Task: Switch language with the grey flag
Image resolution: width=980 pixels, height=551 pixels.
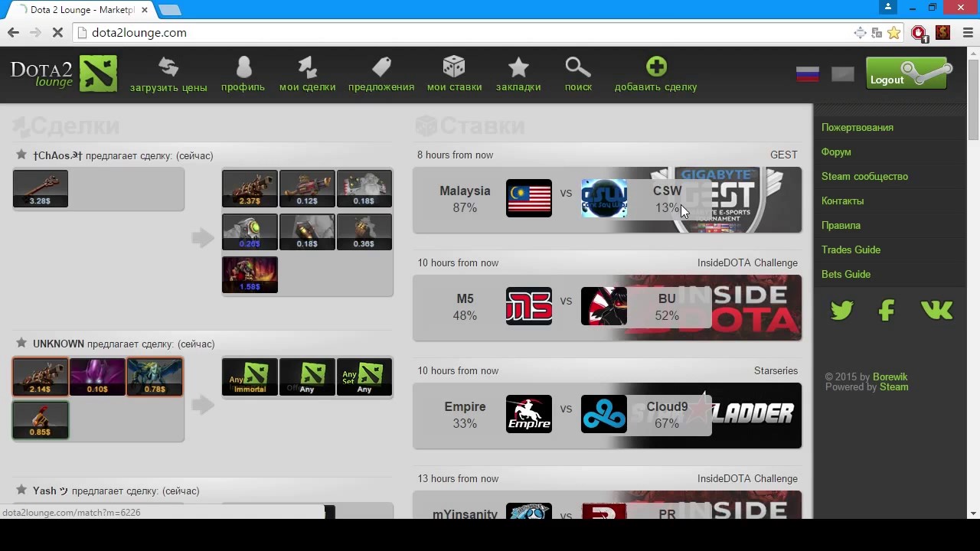Action: tap(843, 74)
